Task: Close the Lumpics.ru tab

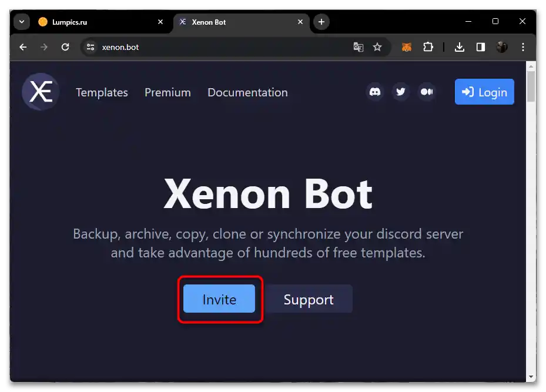Action: tap(160, 22)
